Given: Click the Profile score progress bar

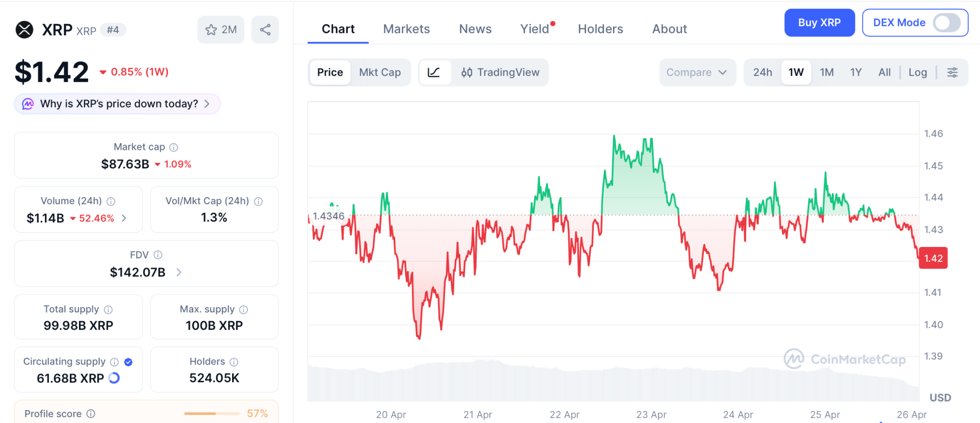Looking at the screenshot, I should 212,413.
